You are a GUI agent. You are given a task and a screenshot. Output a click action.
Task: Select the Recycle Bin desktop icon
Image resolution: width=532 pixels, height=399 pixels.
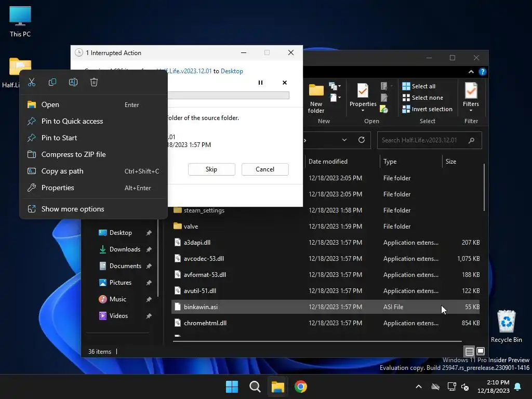(506, 326)
